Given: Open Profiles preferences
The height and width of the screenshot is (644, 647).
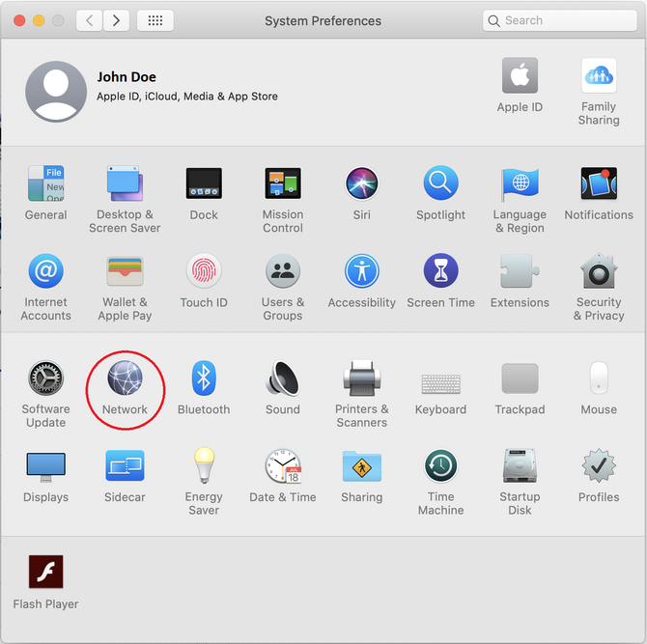Looking at the screenshot, I should click(x=599, y=466).
